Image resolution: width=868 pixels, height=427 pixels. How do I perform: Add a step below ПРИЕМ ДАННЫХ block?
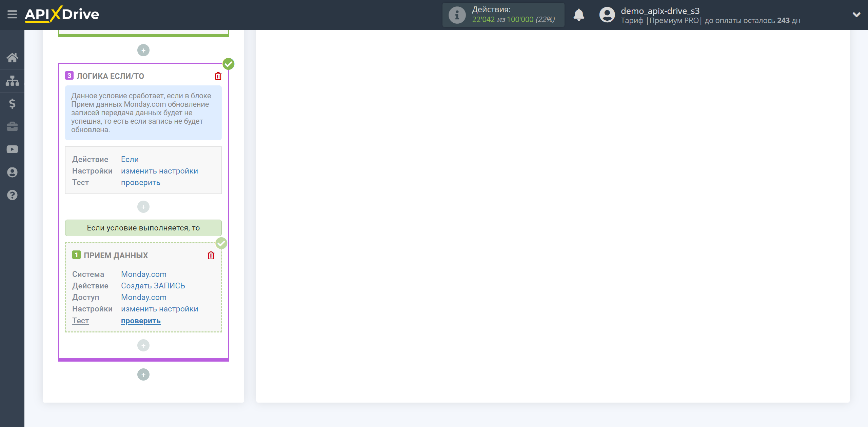coord(143,345)
